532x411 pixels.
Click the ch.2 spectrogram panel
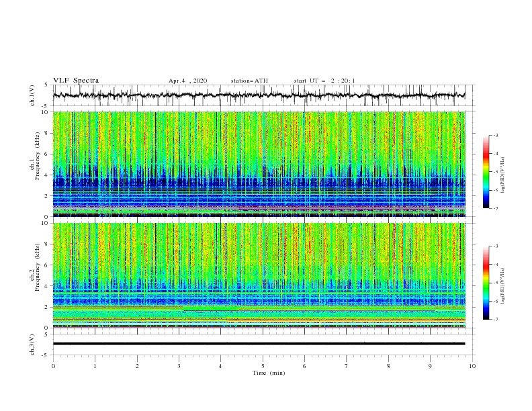click(x=259, y=275)
